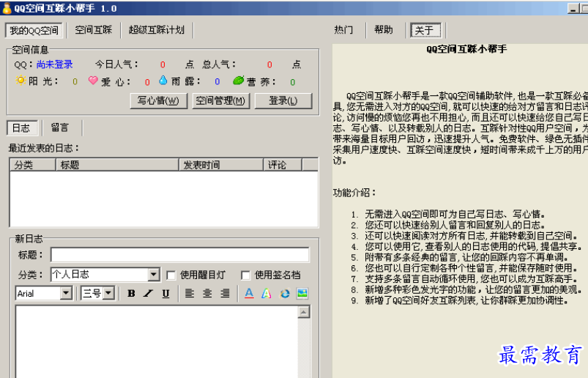Click the 今日人气 value 0

point(163,65)
